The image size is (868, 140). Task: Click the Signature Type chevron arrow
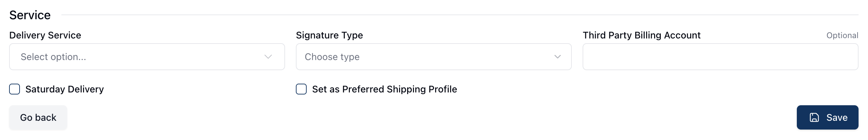coord(558,57)
